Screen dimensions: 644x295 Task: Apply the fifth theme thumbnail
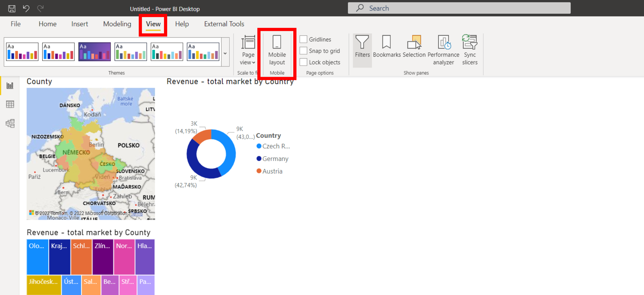click(167, 52)
